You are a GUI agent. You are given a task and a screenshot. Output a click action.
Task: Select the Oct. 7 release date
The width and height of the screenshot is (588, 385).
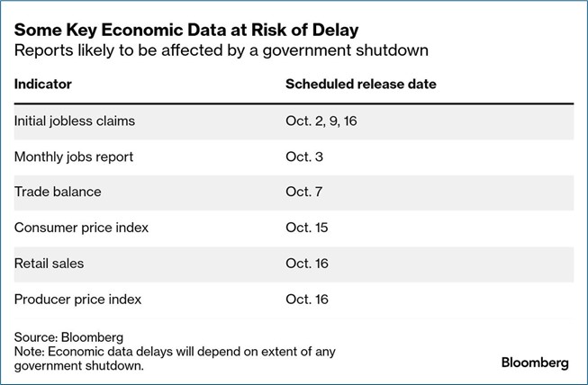pyautogui.click(x=304, y=192)
